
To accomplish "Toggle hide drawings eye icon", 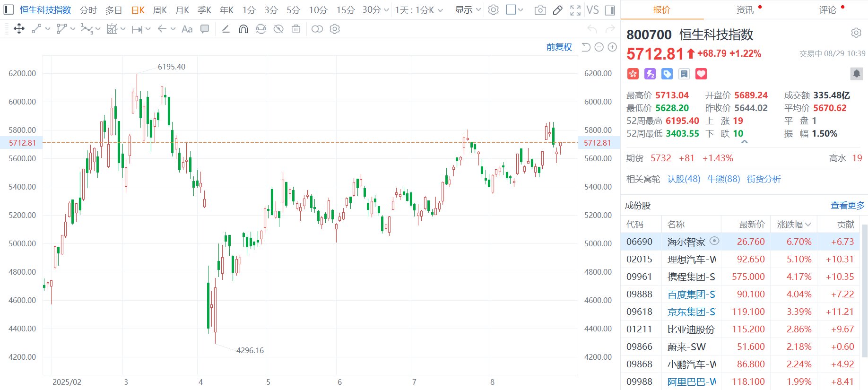I will (x=278, y=29).
